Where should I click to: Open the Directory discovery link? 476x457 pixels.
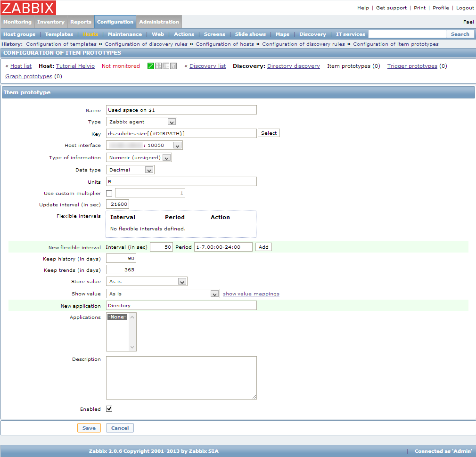click(294, 66)
